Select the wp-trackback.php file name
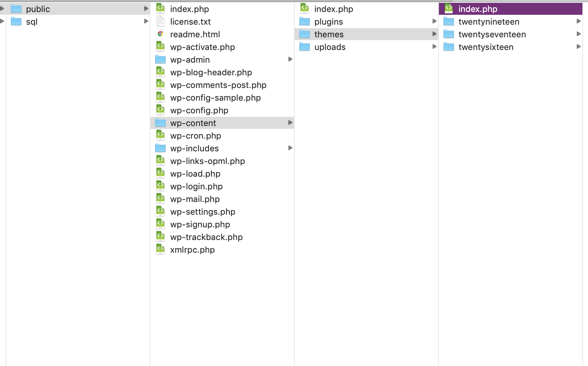This screenshot has height=366, width=588. (206, 237)
